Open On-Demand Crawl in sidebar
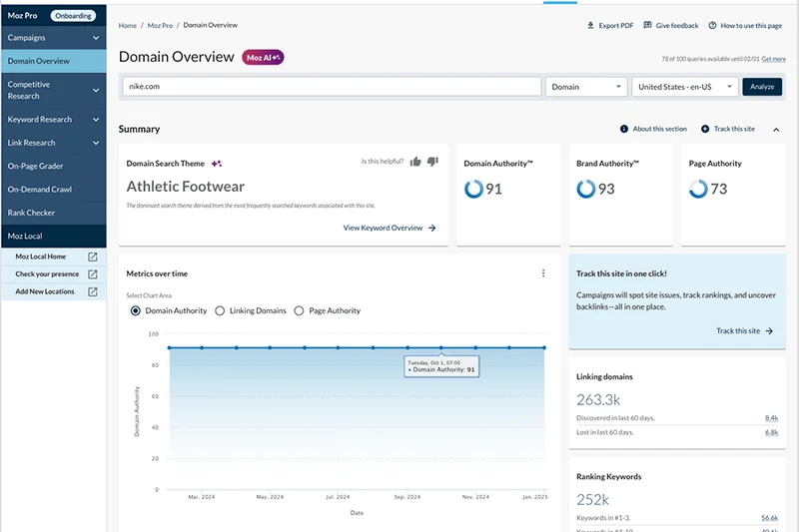Image resolution: width=799 pixels, height=532 pixels. click(x=54, y=190)
